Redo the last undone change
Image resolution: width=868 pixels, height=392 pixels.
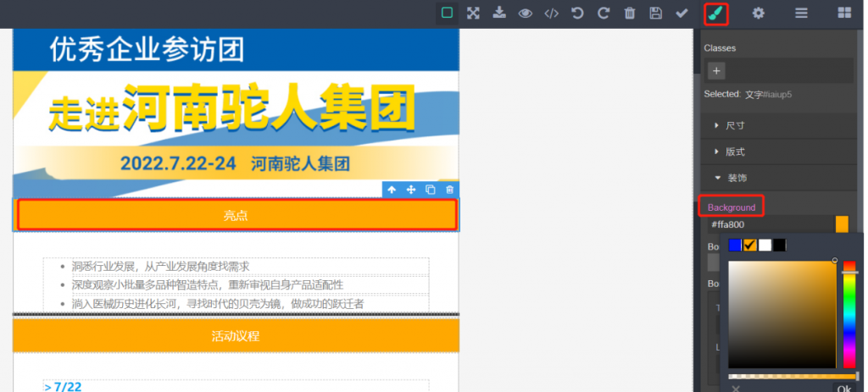(x=604, y=14)
